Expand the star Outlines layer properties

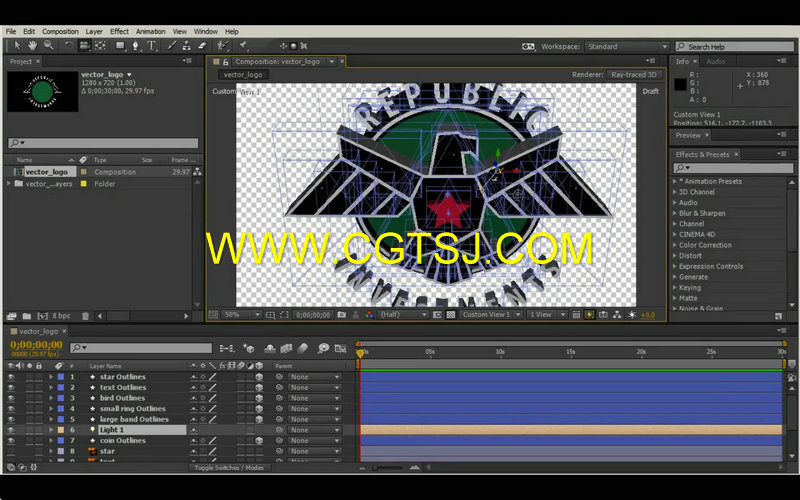(51, 377)
